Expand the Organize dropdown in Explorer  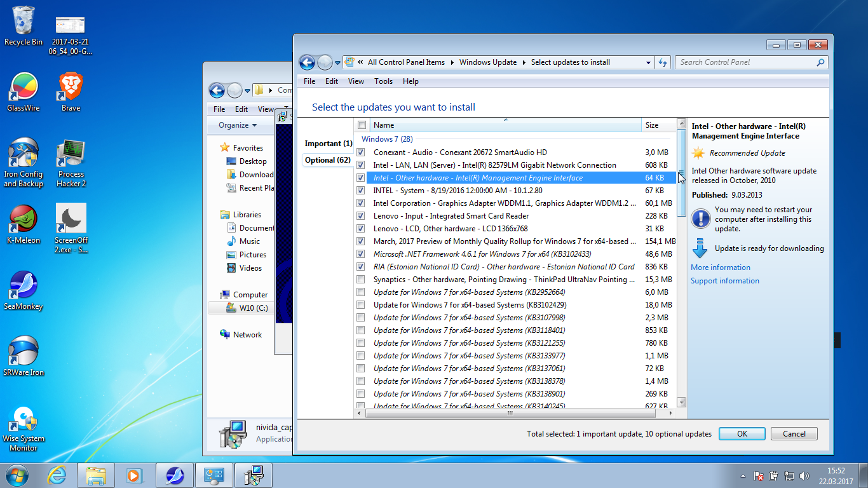(x=238, y=125)
